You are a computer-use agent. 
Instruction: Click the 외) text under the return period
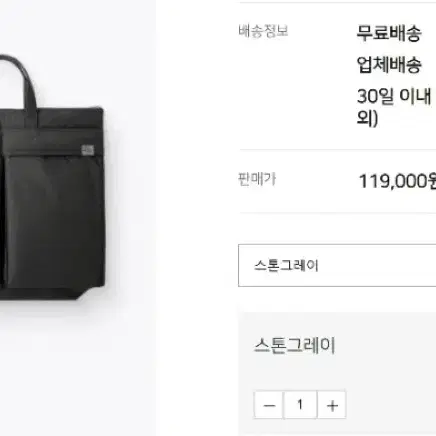click(x=367, y=118)
